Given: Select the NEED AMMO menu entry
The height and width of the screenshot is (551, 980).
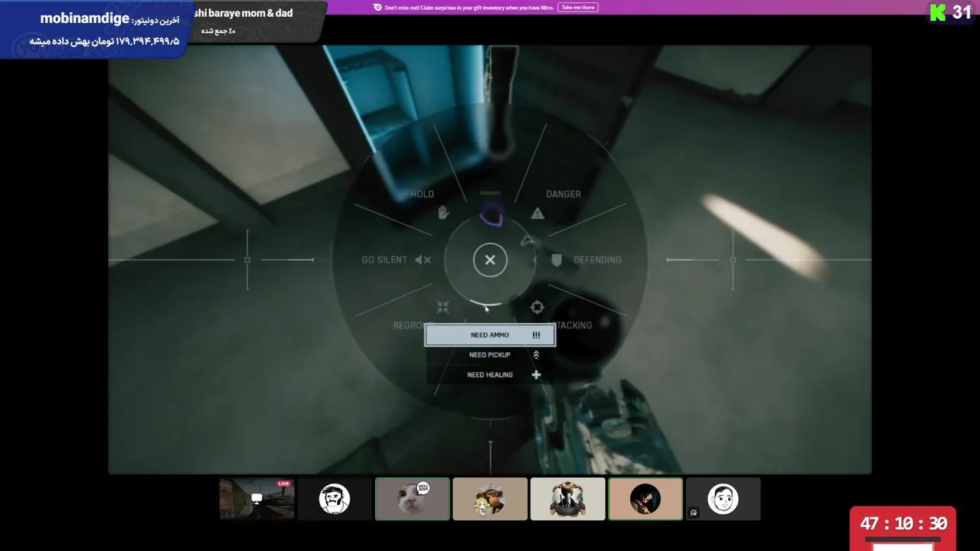Looking at the screenshot, I should point(490,335).
